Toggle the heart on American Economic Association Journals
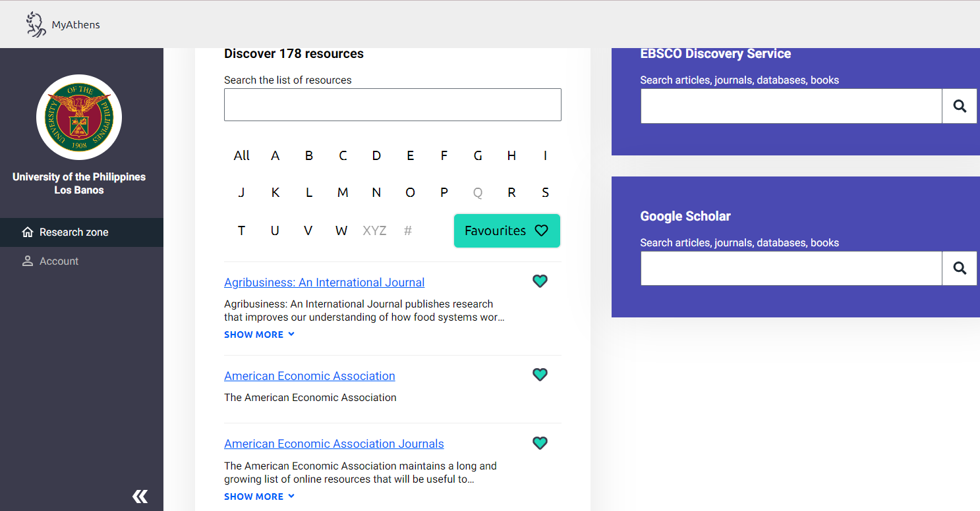This screenshot has width=980, height=511. coord(540,443)
